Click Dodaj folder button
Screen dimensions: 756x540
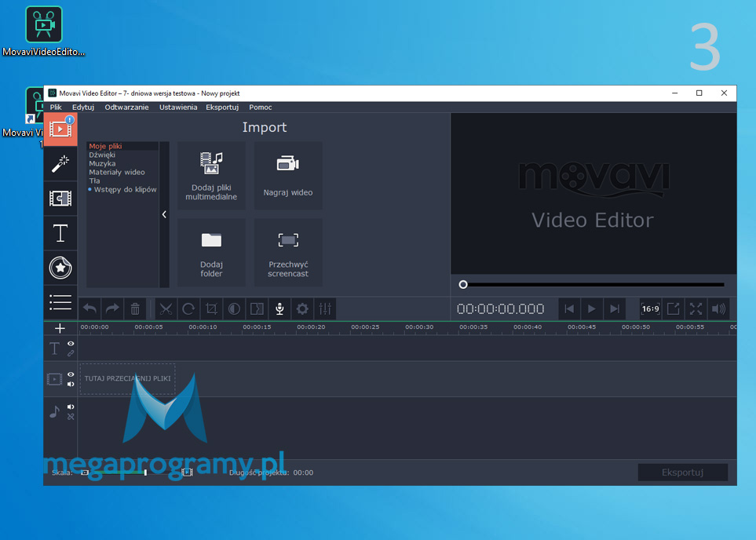point(211,253)
